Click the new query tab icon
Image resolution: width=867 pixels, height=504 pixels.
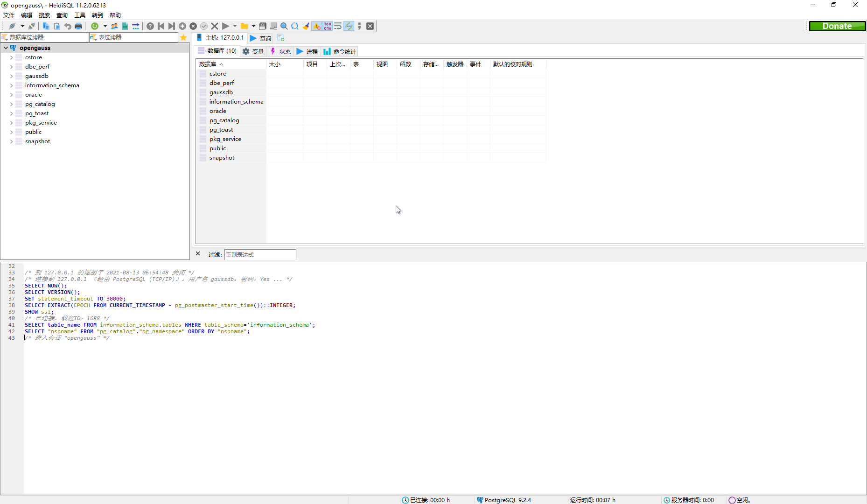(x=280, y=38)
